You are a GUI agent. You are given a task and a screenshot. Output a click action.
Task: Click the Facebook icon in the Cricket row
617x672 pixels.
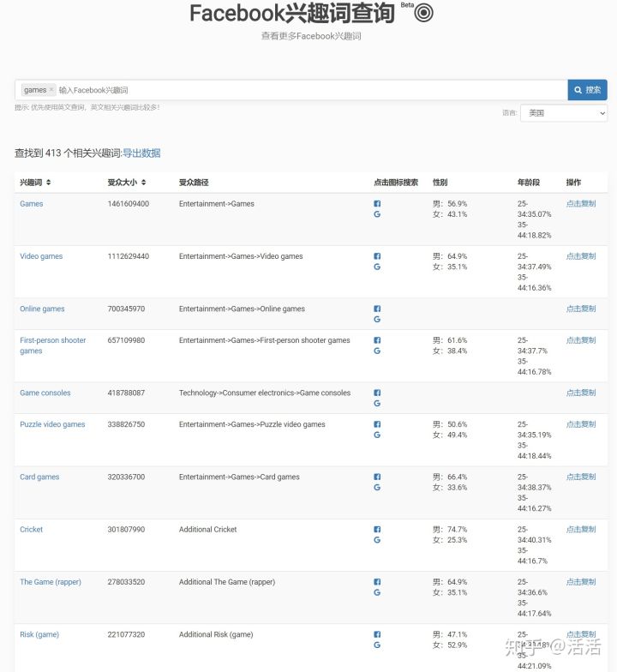tap(377, 530)
